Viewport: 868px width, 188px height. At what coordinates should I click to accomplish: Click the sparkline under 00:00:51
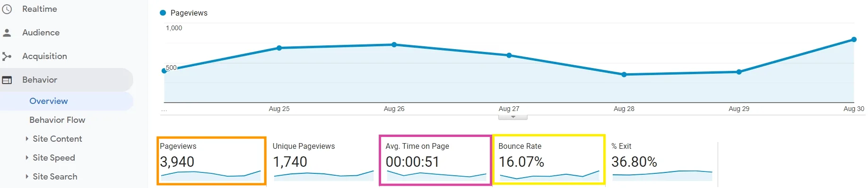(x=436, y=175)
